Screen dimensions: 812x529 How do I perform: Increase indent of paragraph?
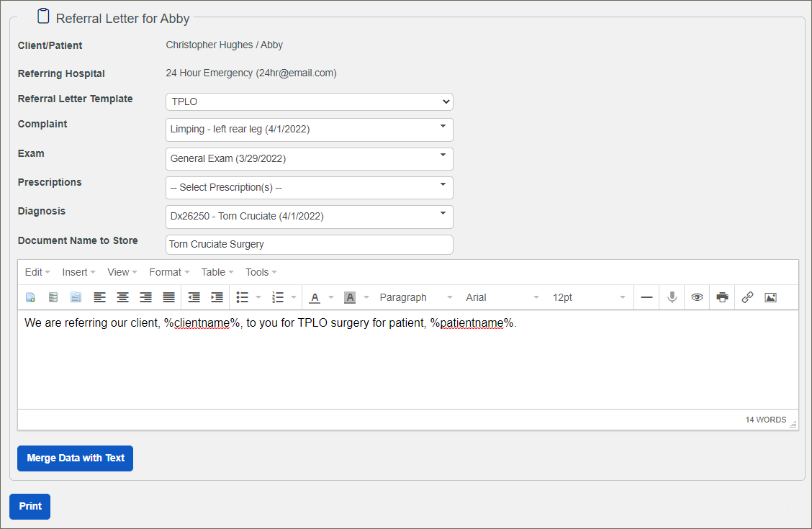217,298
